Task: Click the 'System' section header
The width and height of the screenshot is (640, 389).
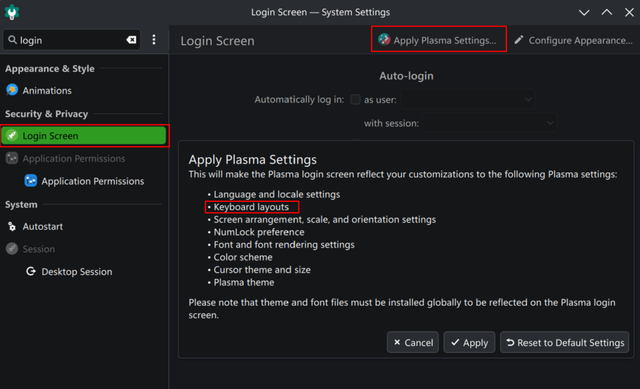Action: point(21,205)
